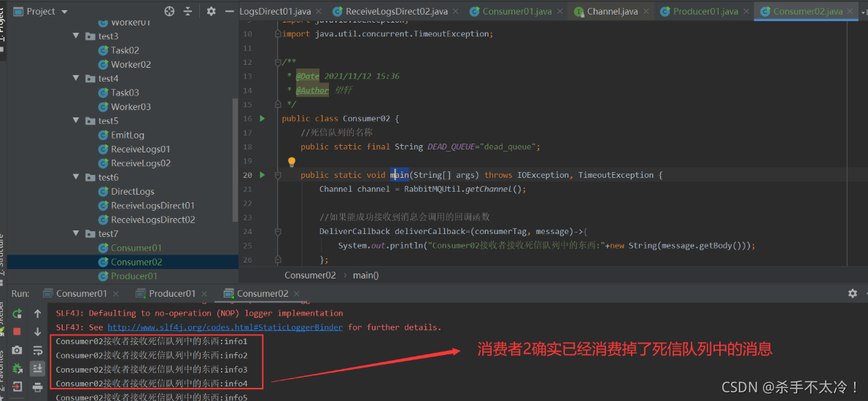Close the Consumer02.java editor tab

pyautogui.click(x=850, y=12)
